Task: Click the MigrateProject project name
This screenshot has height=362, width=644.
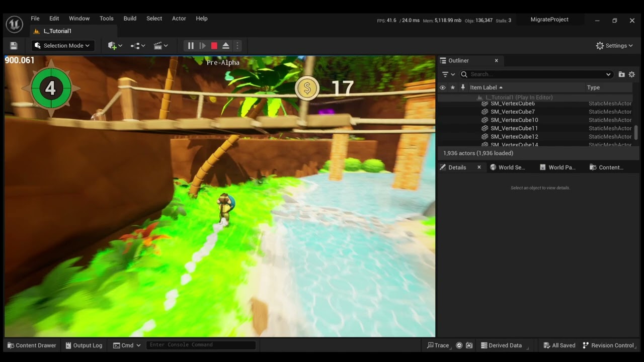Action: point(549,20)
